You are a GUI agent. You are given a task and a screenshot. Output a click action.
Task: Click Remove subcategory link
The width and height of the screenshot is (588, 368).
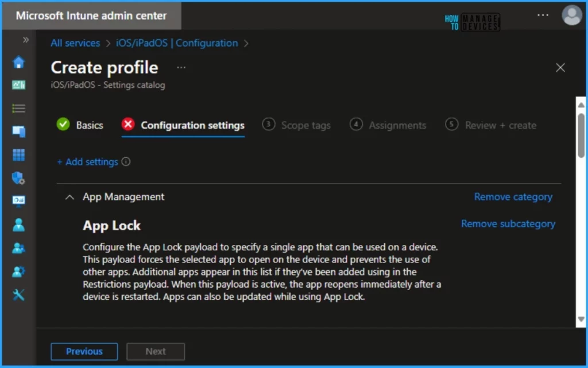click(508, 224)
